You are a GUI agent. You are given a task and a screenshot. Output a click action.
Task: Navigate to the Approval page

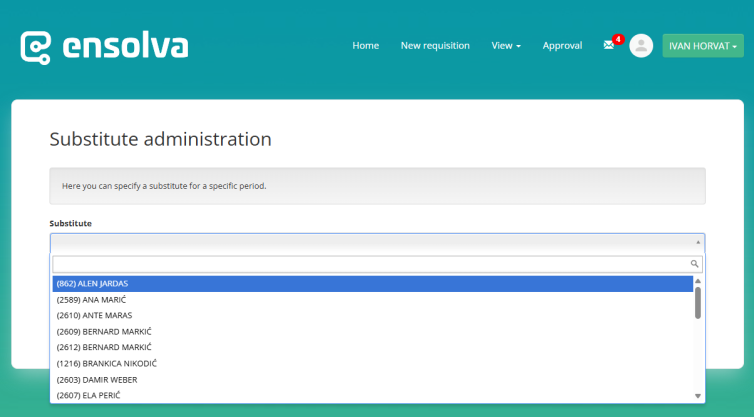coord(562,46)
